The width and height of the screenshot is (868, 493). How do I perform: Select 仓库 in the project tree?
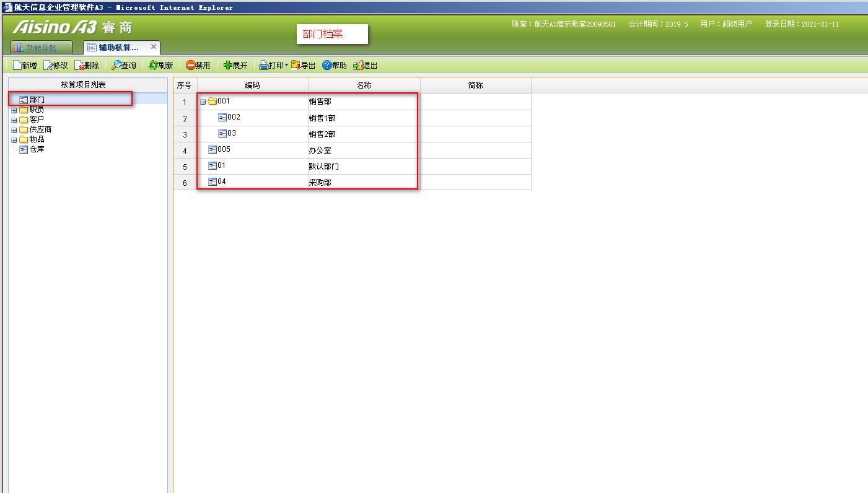(37, 149)
